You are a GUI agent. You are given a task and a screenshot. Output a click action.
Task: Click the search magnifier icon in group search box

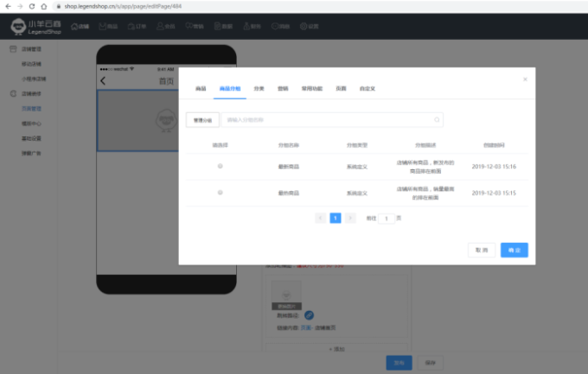438,120
